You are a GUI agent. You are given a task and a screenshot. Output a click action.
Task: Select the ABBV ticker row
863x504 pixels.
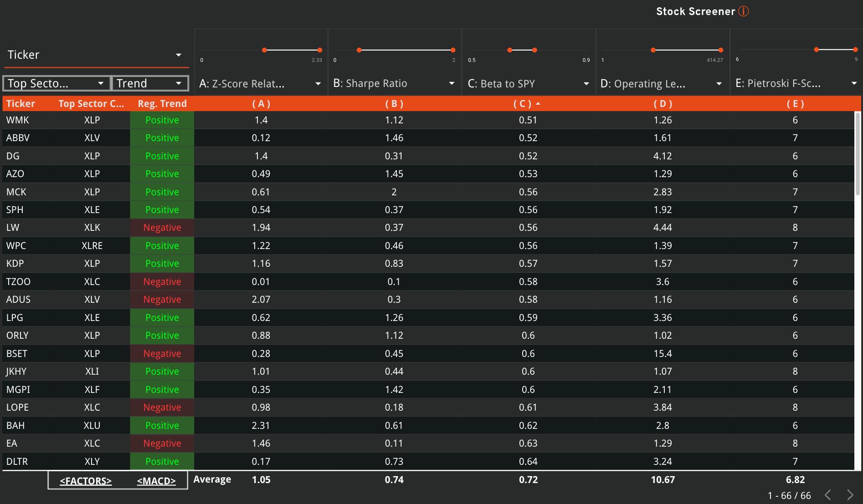tap(428, 138)
